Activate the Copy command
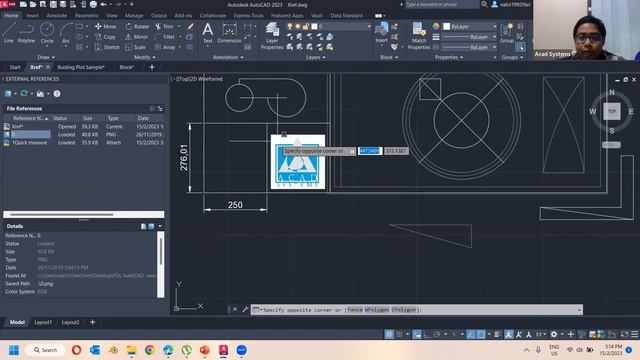 click(x=105, y=37)
